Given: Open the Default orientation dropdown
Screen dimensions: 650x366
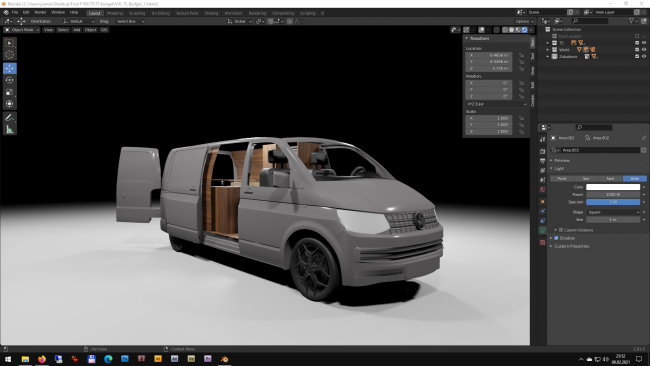Looking at the screenshot, I should point(79,21).
